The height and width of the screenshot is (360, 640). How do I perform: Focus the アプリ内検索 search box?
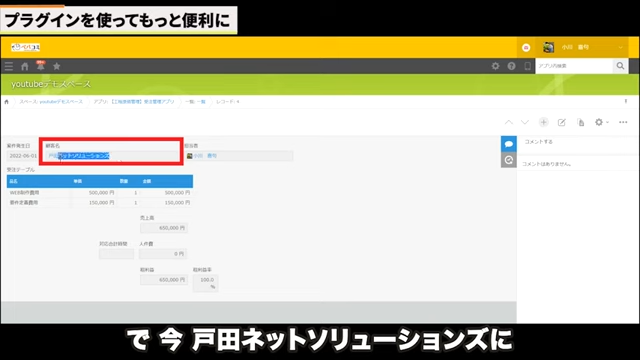(574, 66)
